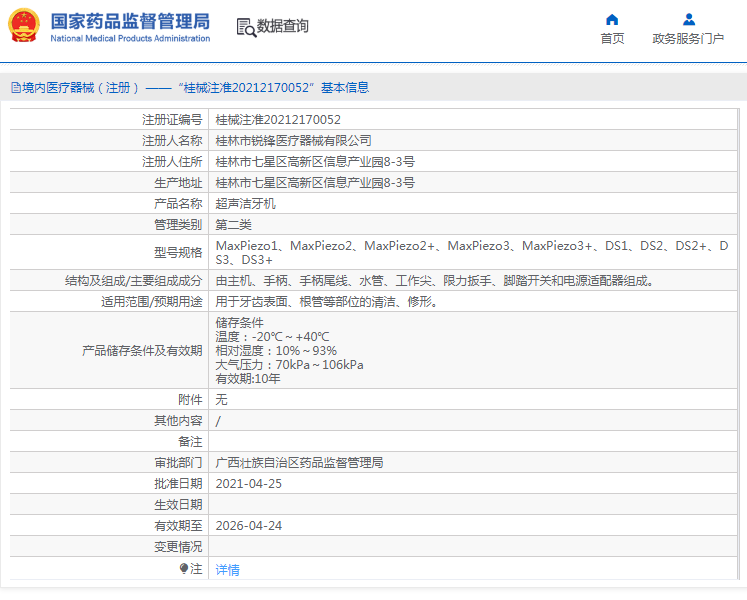The width and height of the screenshot is (747, 600).
Task: Click management category 第二类
Action: [233, 224]
